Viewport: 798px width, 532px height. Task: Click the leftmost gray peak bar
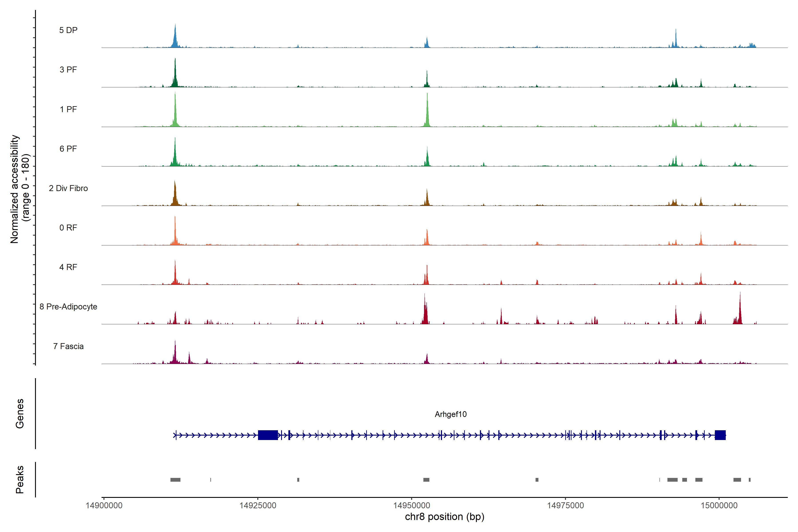[175, 480]
